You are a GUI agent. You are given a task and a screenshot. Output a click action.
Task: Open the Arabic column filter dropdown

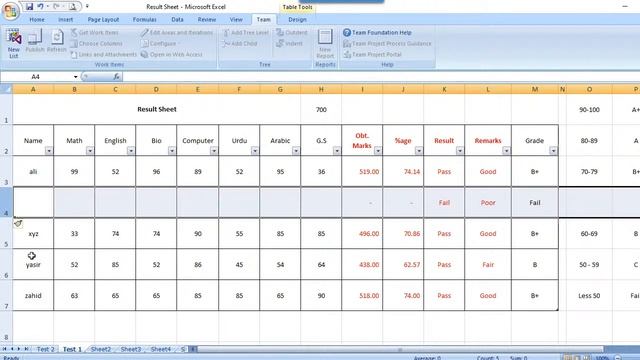296,151
